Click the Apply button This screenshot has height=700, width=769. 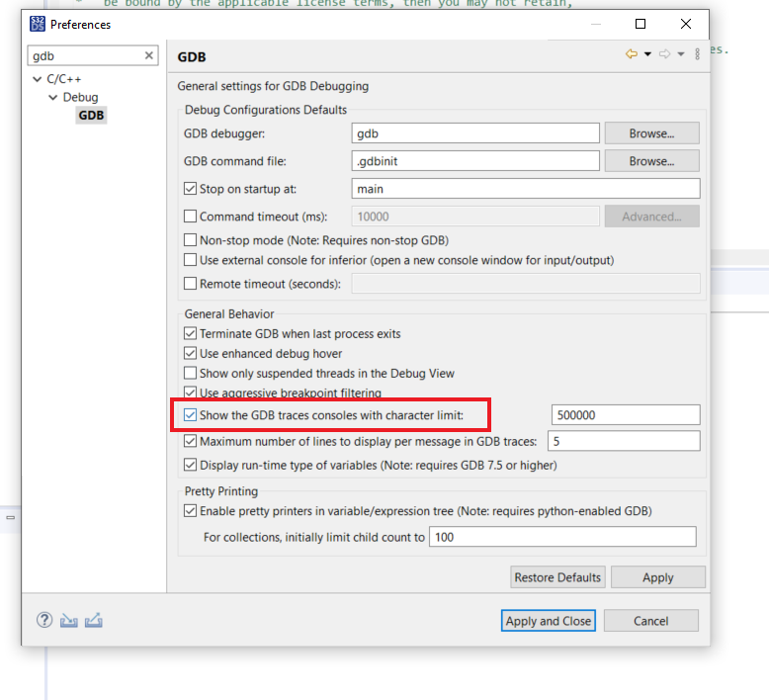[x=658, y=577]
